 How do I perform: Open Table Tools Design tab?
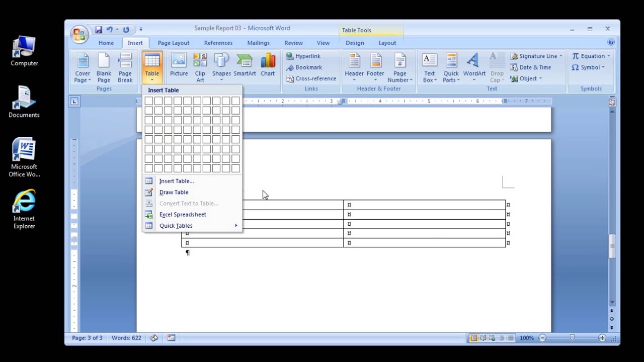pos(355,43)
